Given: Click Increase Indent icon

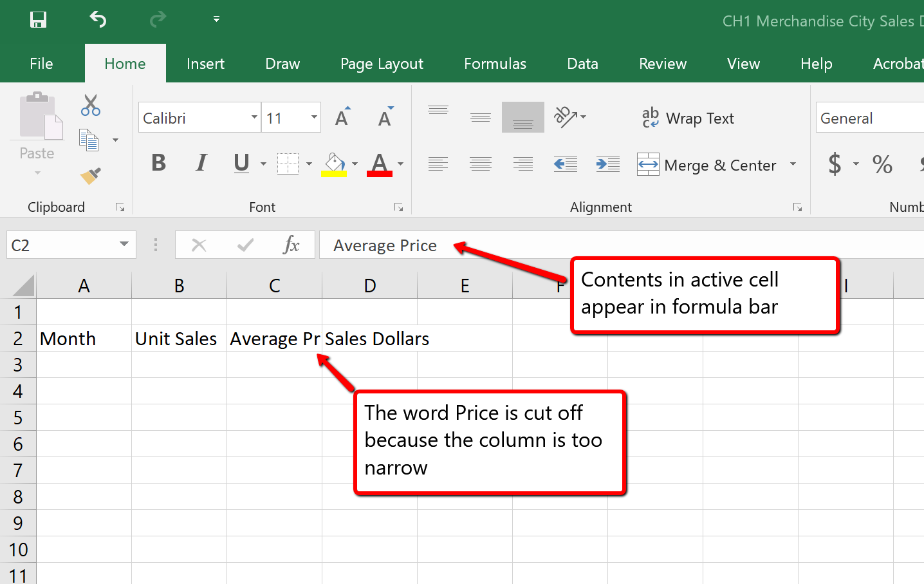Looking at the screenshot, I should pos(608,164).
